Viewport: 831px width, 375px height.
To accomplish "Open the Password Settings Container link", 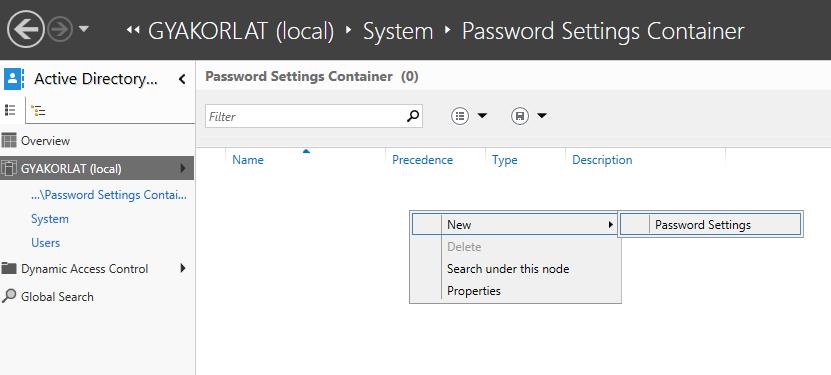I will (x=109, y=195).
